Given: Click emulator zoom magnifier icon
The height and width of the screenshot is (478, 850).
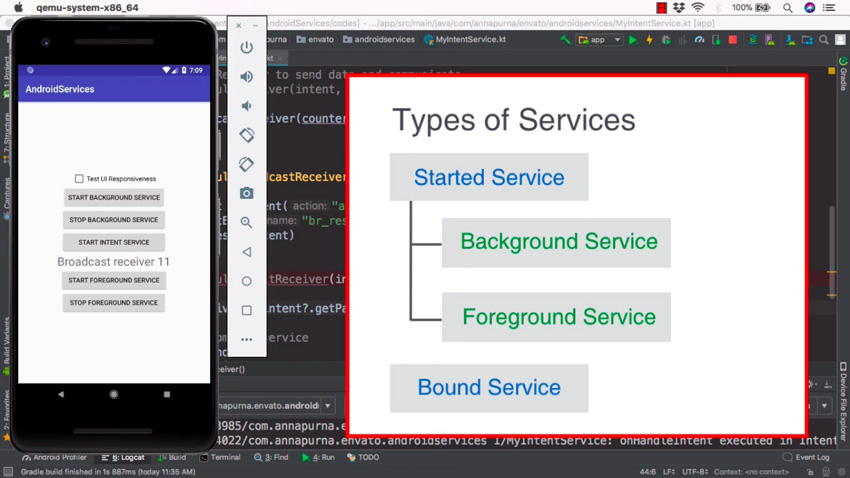Looking at the screenshot, I should click(x=247, y=222).
